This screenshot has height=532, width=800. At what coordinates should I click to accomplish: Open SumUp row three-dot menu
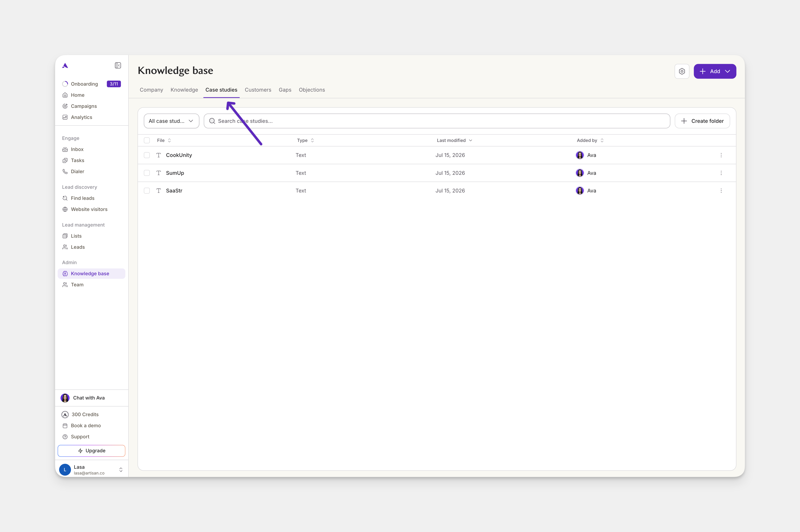tap(721, 173)
